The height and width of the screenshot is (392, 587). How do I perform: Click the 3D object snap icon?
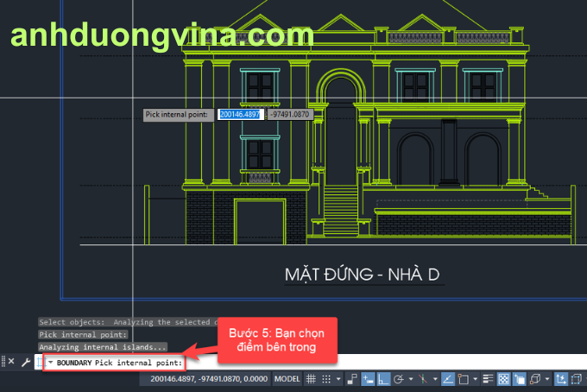coord(535,379)
